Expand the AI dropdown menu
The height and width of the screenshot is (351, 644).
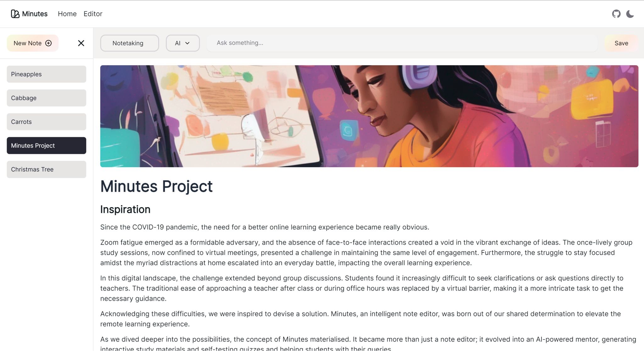(x=182, y=43)
